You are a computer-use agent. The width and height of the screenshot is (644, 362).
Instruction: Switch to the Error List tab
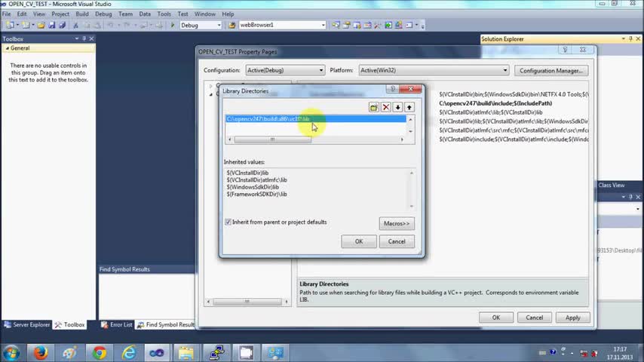(x=117, y=324)
